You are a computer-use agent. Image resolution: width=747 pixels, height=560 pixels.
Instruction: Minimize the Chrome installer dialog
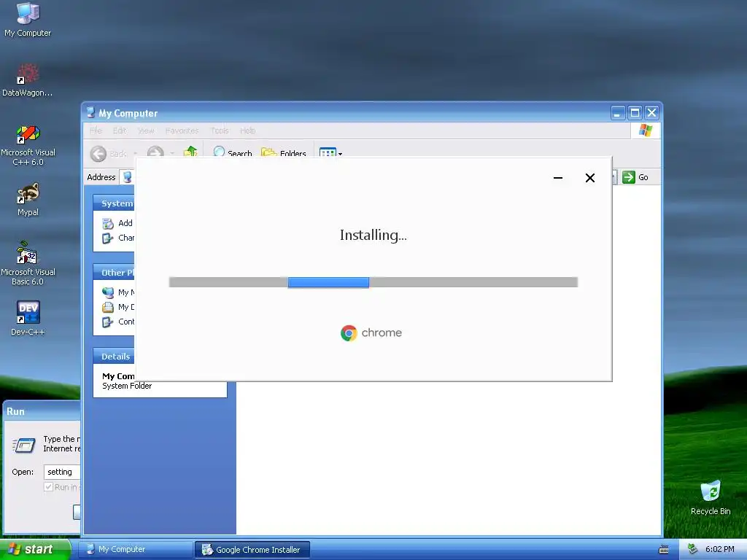tap(558, 178)
